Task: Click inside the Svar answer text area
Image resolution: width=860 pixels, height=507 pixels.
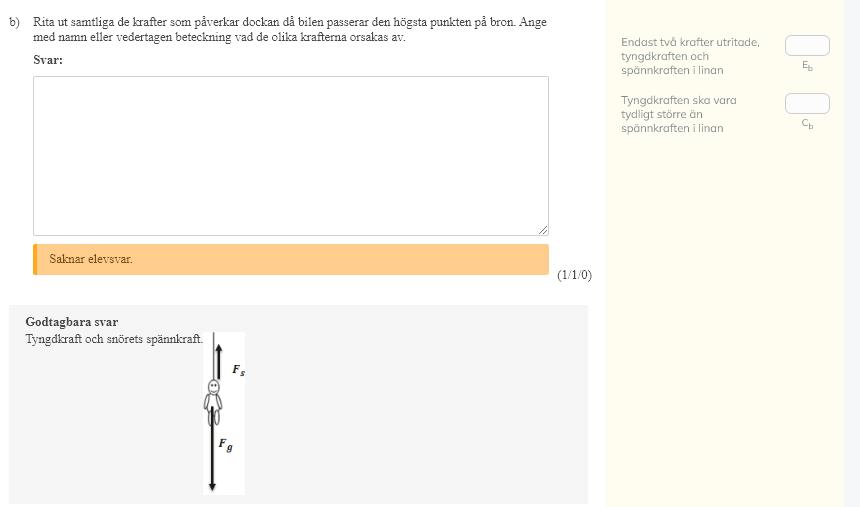Action: point(290,155)
